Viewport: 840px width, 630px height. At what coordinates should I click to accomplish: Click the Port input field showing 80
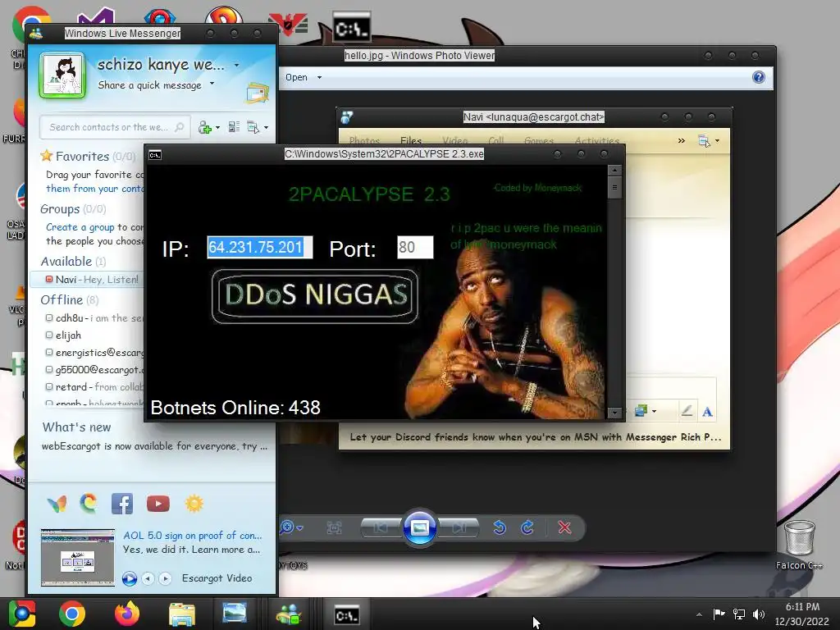[x=415, y=248]
